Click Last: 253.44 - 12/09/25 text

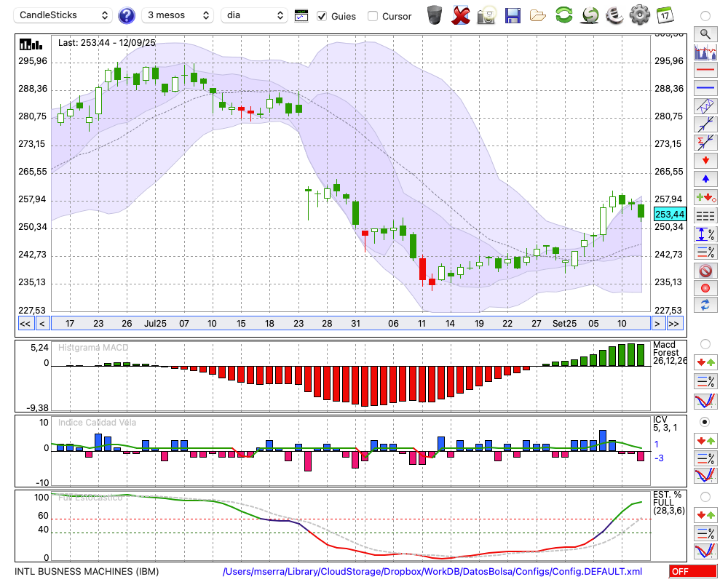[x=107, y=43]
